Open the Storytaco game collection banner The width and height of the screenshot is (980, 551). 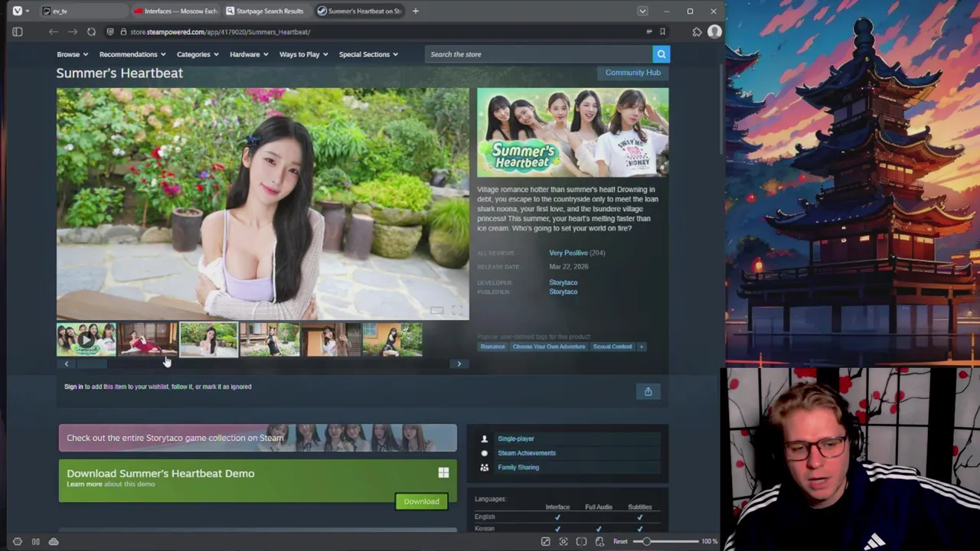[x=258, y=438]
